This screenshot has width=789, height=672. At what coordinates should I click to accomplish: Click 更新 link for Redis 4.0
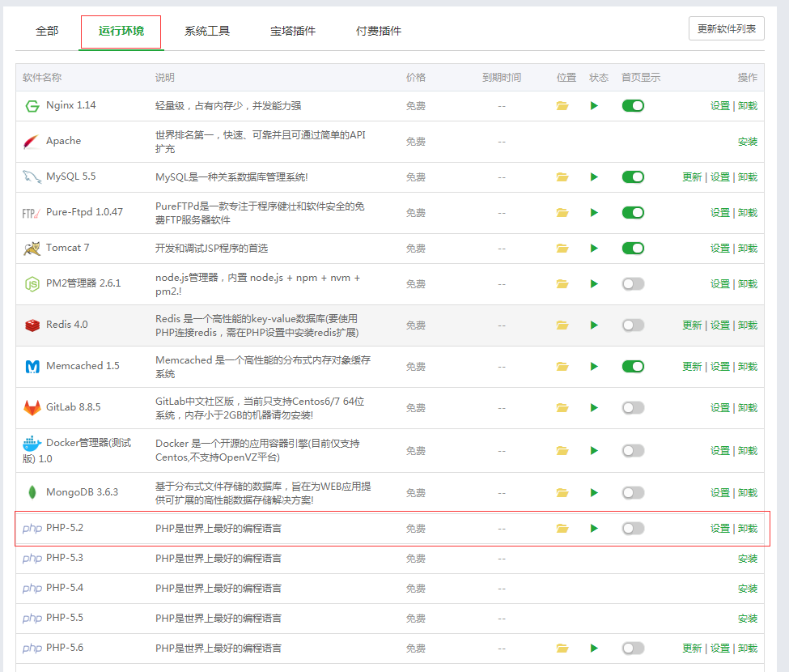pos(692,325)
